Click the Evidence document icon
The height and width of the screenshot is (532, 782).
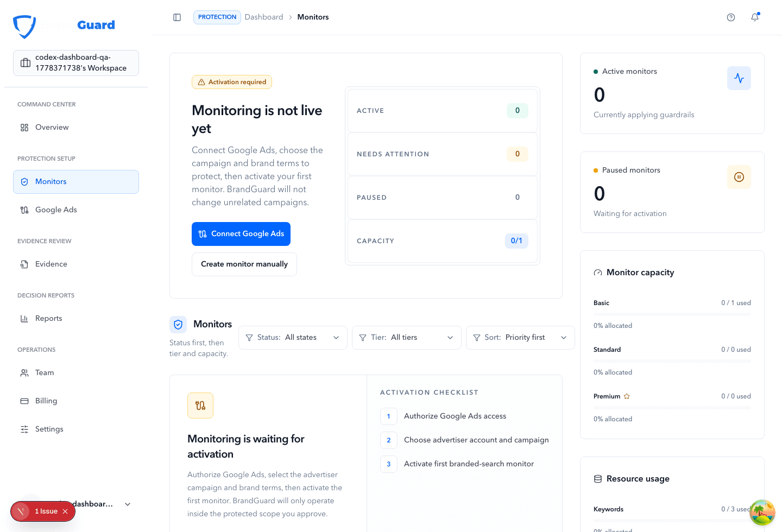(x=24, y=264)
